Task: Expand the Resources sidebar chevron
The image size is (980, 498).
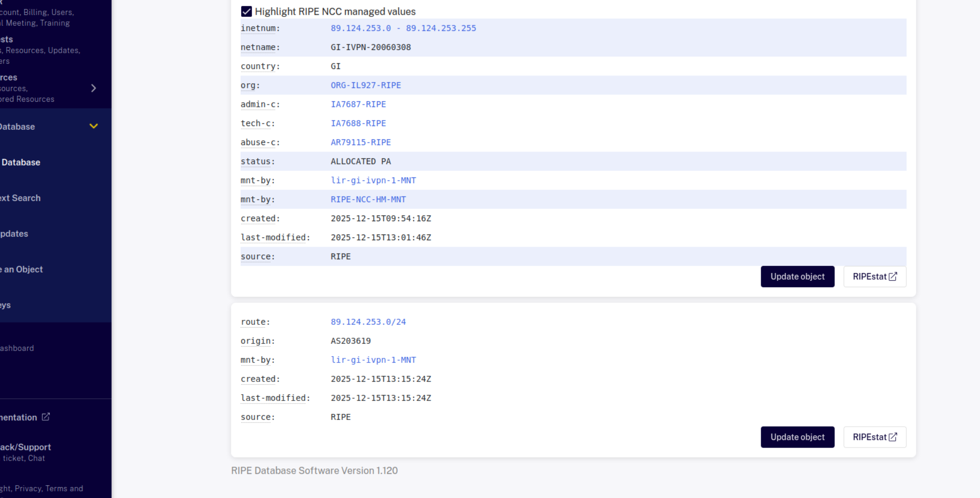Action: click(x=93, y=88)
